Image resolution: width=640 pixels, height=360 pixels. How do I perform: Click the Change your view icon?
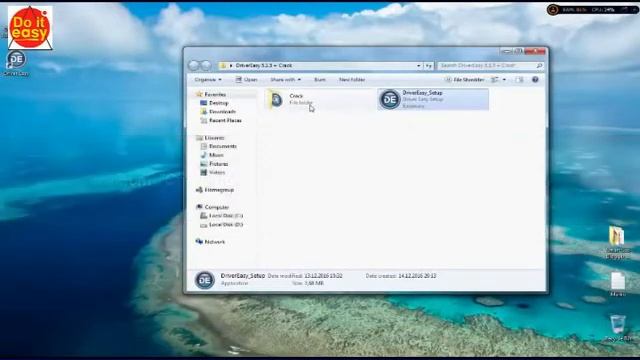(x=495, y=80)
